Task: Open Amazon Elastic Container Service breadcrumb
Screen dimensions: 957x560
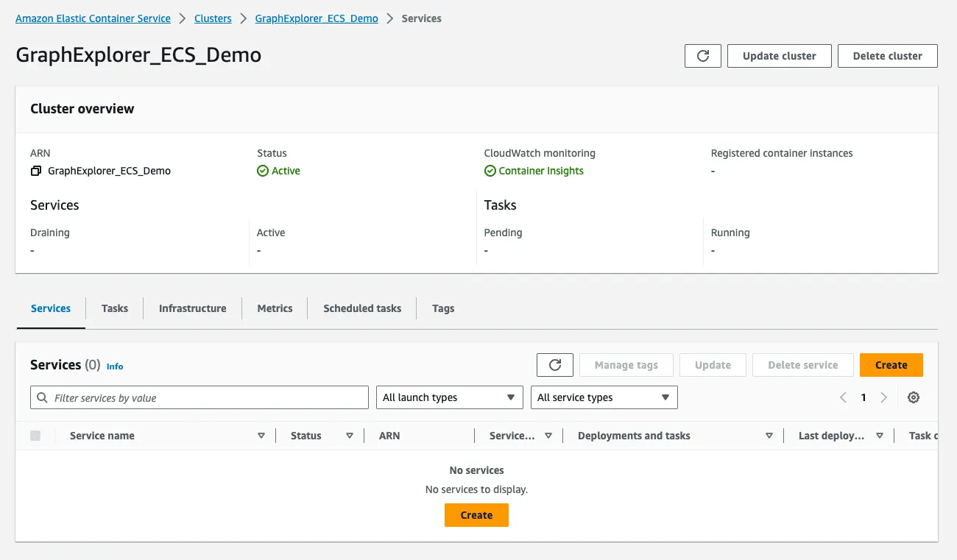Action: point(93,18)
